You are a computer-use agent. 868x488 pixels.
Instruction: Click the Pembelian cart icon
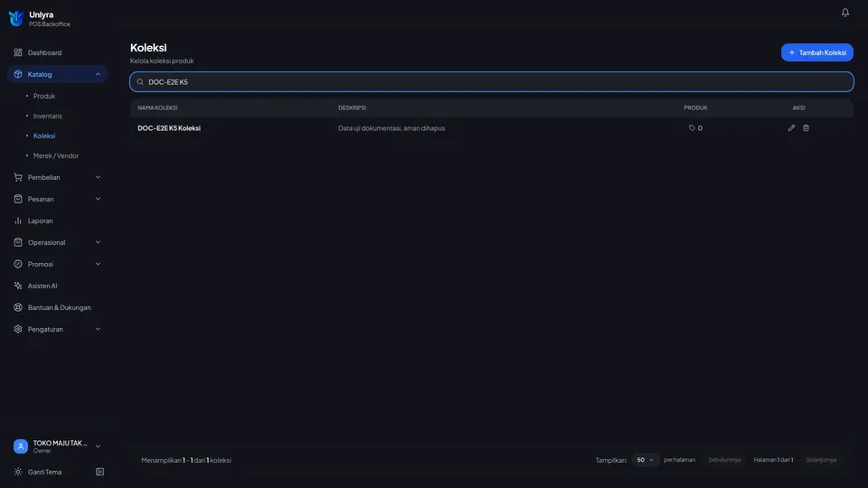(18, 177)
